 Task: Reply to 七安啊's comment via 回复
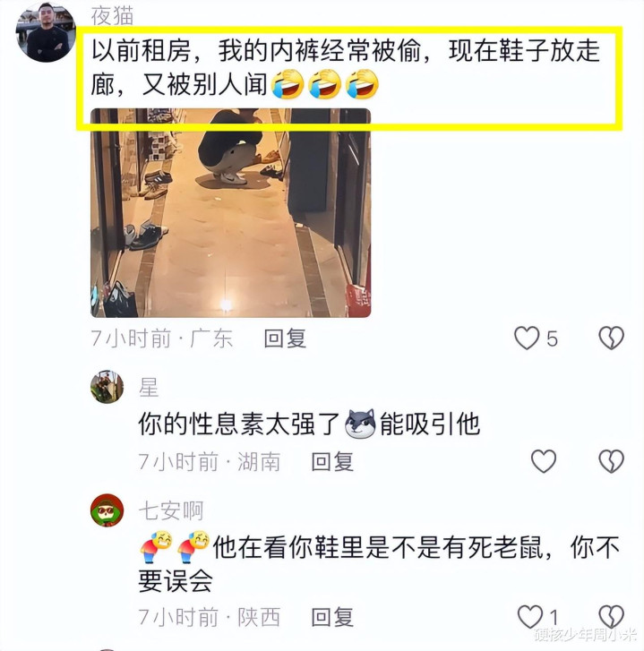pos(332,617)
